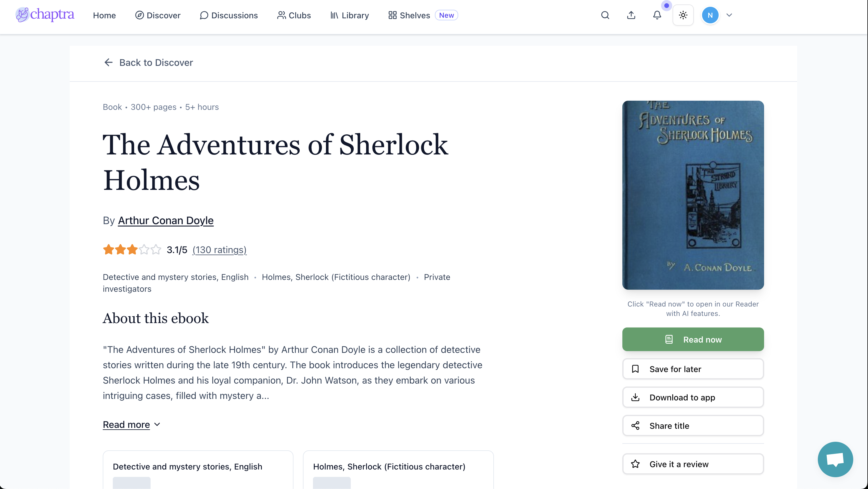Open the chat support bubble

pos(835,459)
